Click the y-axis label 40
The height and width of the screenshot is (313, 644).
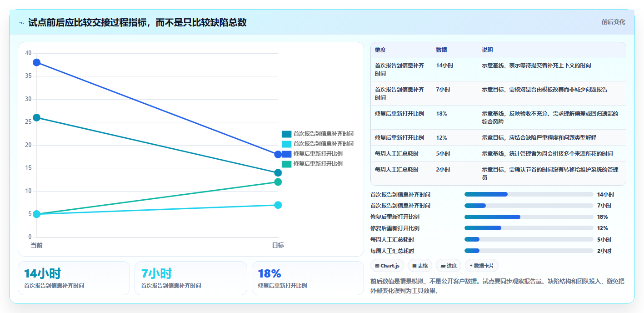click(x=28, y=53)
